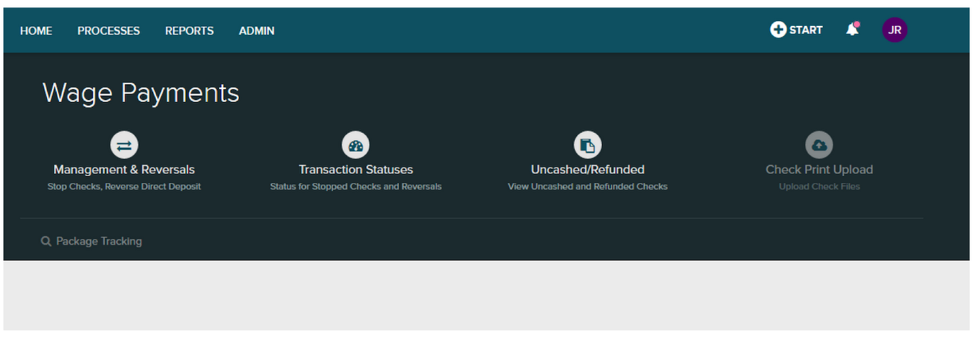Viewport: 980px width, 342px height.
Task: Click "View Uncashed and Refunded Checks" description
Action: tap(587, 187)
